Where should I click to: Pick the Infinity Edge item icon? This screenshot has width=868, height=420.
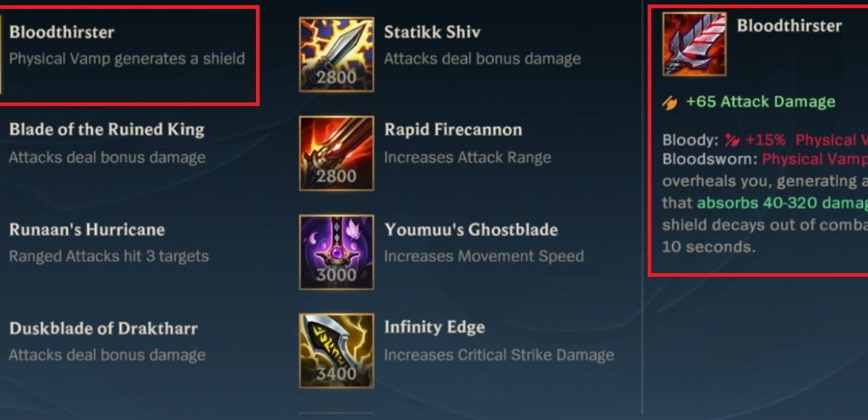pyautogui.click(x=337, y=351)
